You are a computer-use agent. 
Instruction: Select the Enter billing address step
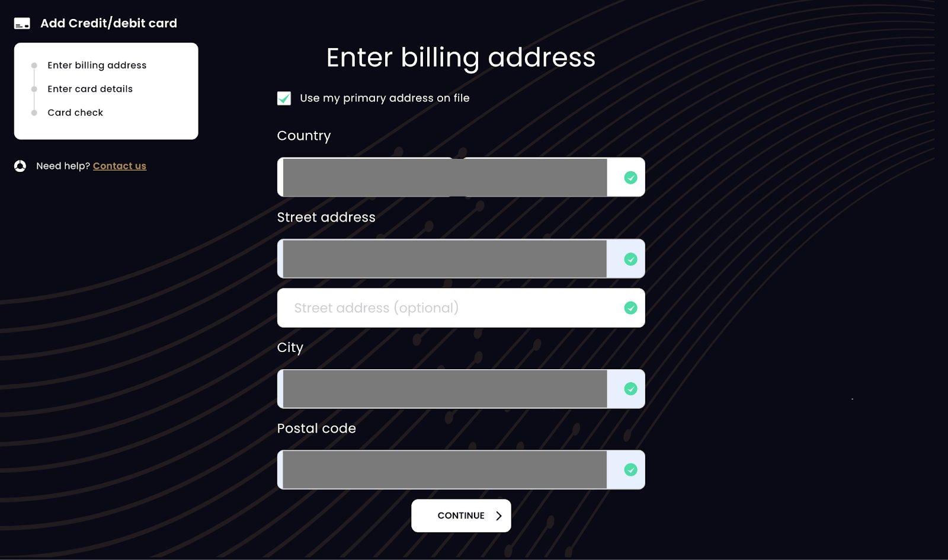point(97,65)
